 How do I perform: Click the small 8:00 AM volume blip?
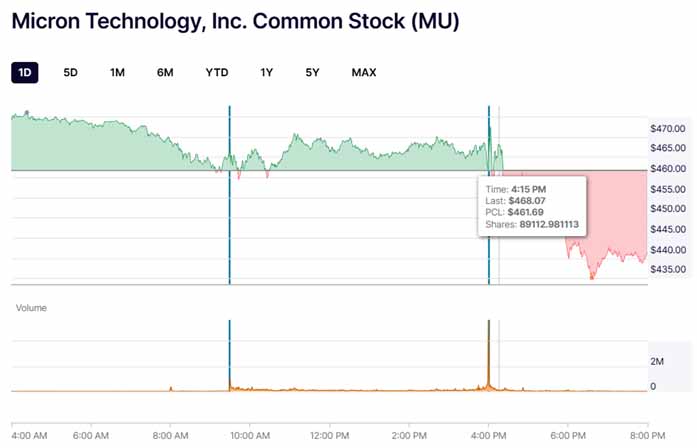pyautogui.click(x=171, y=387)
